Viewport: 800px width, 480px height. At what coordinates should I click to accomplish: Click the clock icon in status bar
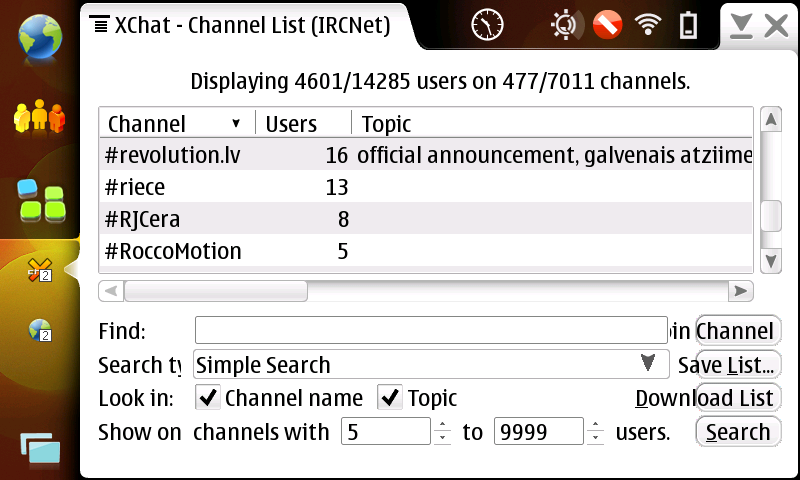click(x=488, y=24)
